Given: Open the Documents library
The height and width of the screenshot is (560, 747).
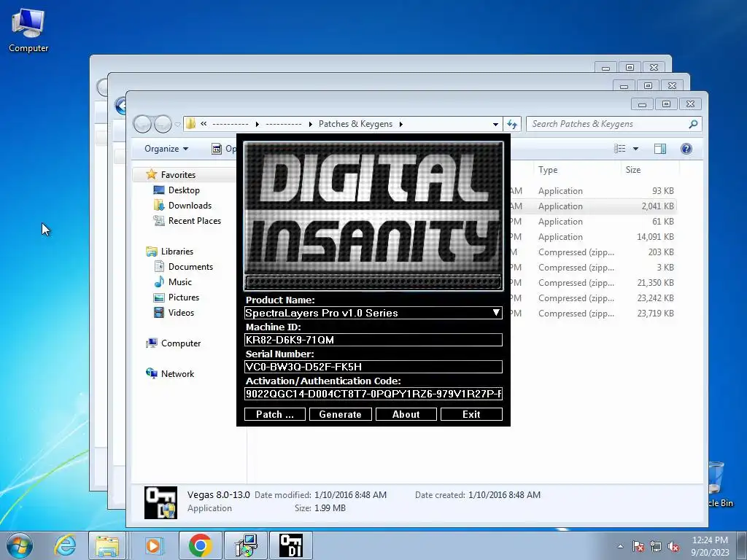Looking at the screenshot, I should [190, 267].
